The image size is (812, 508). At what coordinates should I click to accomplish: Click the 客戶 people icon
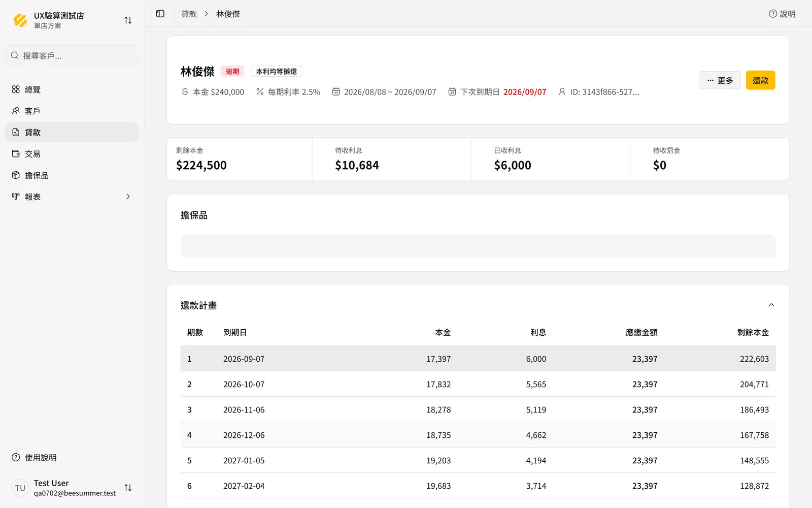[x=16, y=111]
